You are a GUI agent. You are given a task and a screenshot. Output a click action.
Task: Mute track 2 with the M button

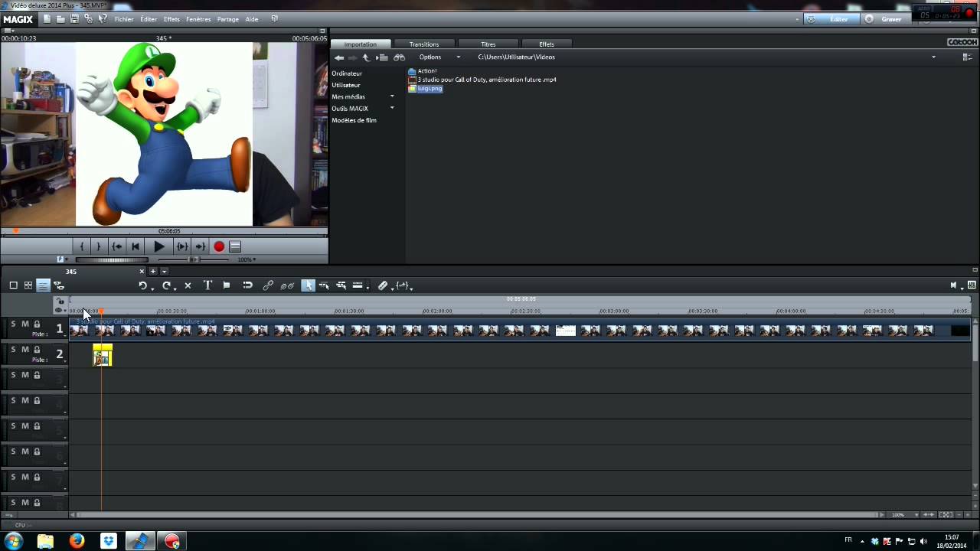pyautogui.click(x=24, y=350)
